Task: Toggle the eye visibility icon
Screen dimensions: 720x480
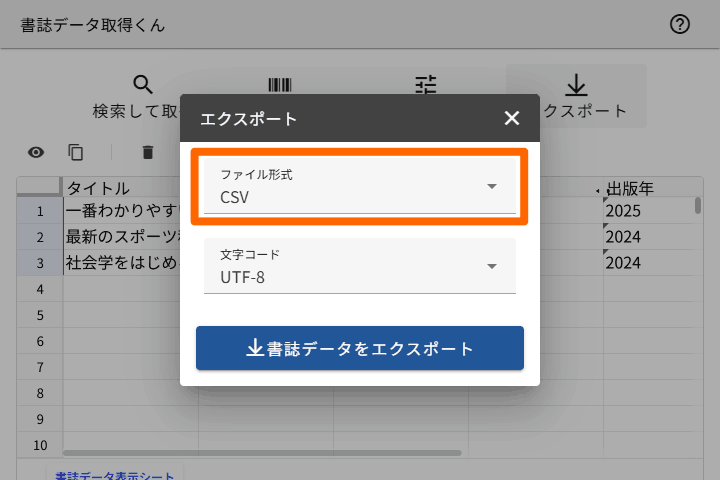Action: coord(36,152)
